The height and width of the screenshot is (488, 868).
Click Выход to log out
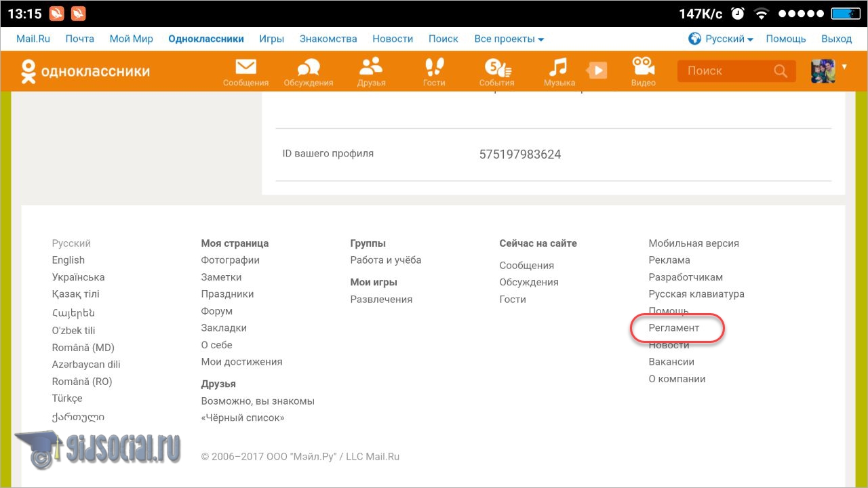(x=836, y=39)
